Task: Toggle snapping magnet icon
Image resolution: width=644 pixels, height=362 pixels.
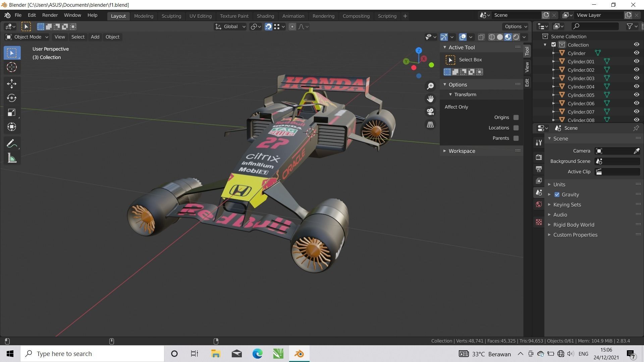Action: click(x=268, y=27)
